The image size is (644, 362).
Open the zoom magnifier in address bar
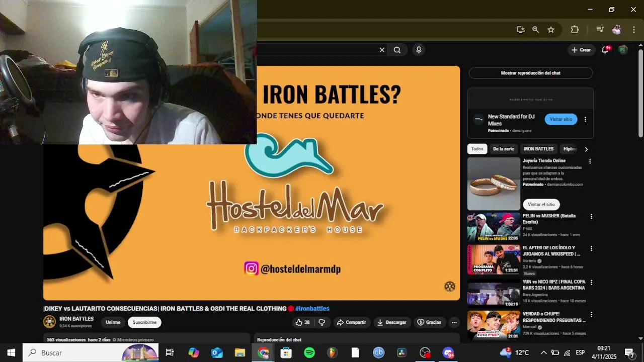click(x=536, y=30)
